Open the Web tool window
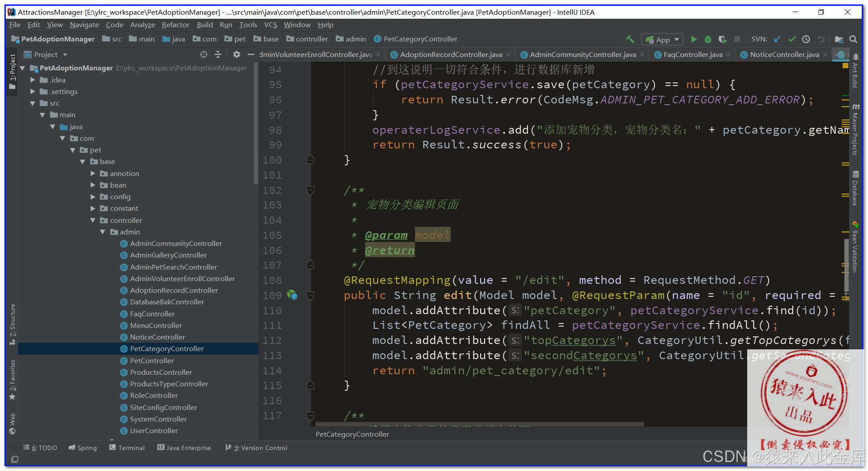The width and height of the screenshot is (868, 471). 12,423
